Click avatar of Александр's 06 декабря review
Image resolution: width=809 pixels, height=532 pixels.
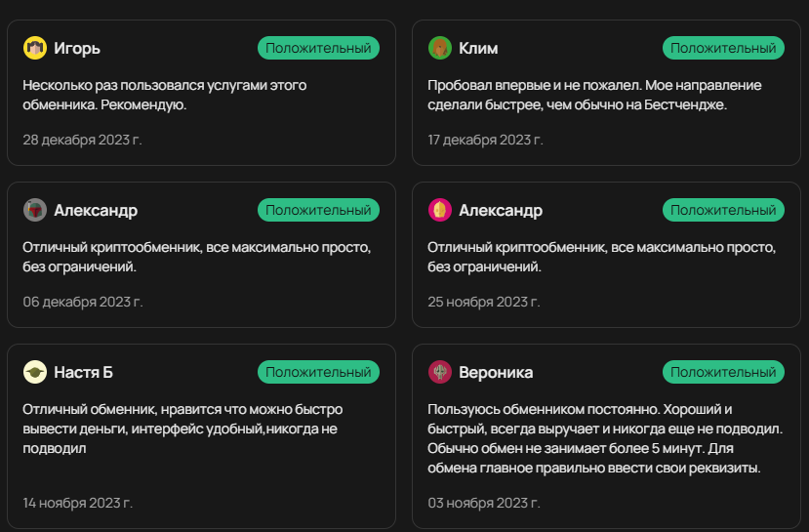[35, 210]
